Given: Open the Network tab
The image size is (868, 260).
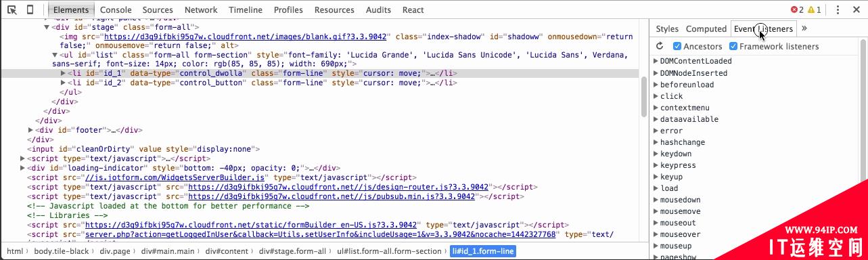Looking at the screenshot, I should (201, 9).
